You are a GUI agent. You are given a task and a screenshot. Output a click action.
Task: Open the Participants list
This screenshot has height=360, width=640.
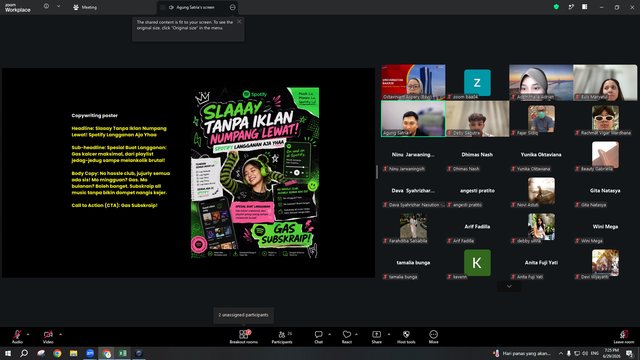click(282, 337)
